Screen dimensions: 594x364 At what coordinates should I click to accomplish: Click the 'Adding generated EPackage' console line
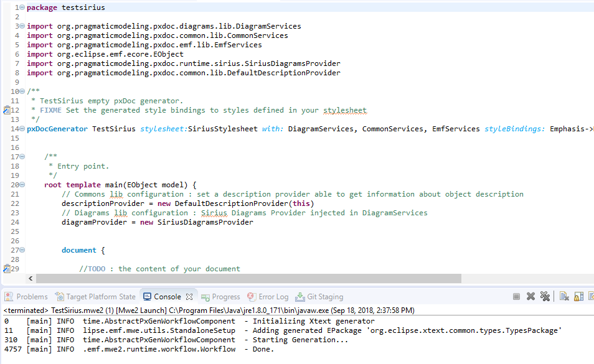coord(283,330)
